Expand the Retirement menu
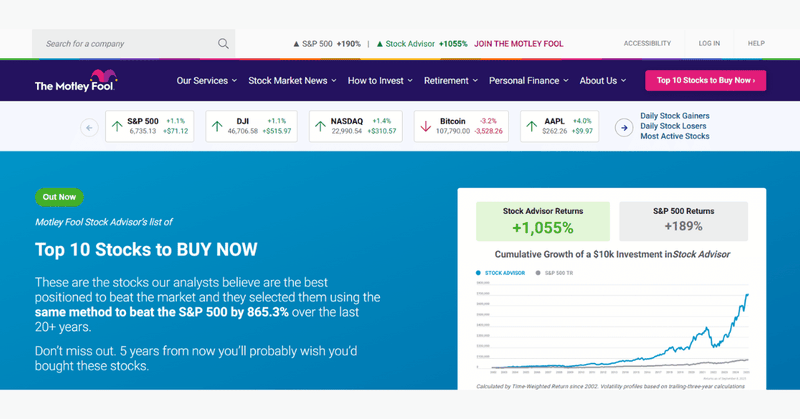This screenshot has height=419, width=800. click(451, 81)
